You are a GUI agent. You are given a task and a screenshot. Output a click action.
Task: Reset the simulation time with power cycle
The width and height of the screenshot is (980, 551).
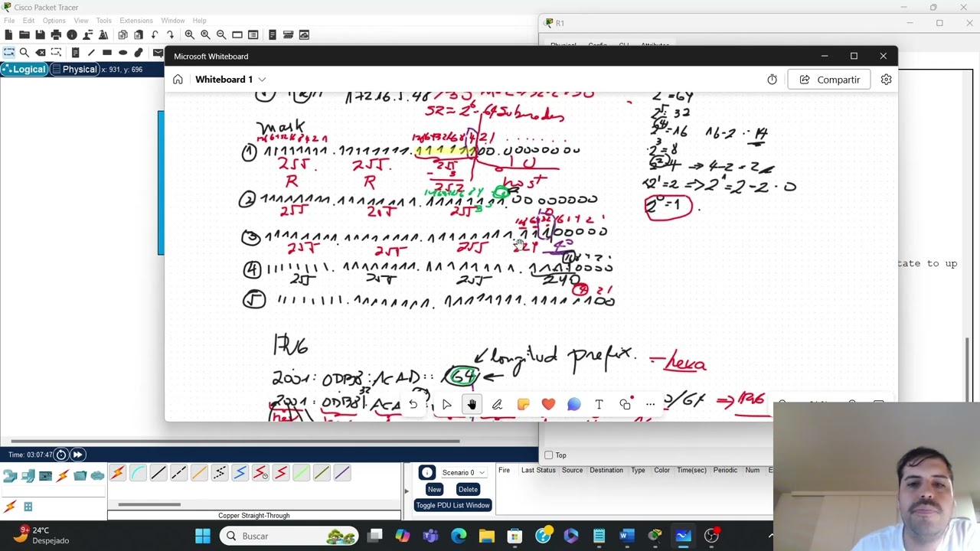click(x=61, y=455)
